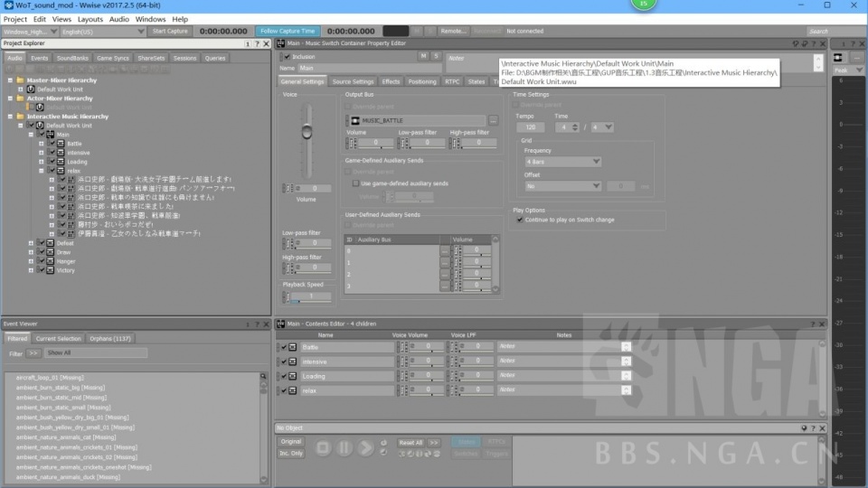Open the Grid Offset dropdown showing No
Viewport: 868px width, 488px height.
[562, 186]
